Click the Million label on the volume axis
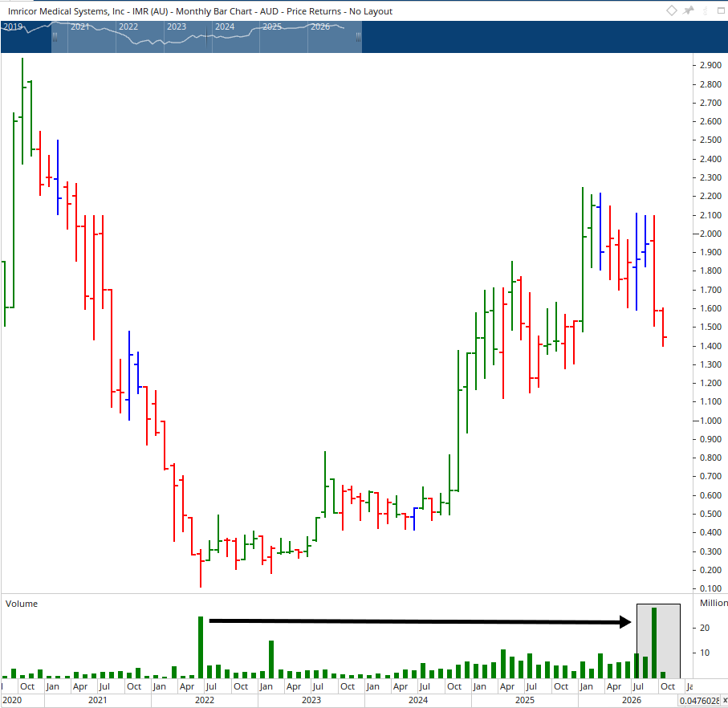The width and height of the screenshot is (728, 708). (714, 603)
